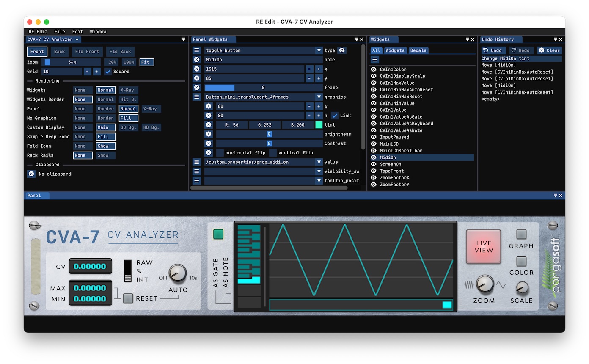
Task: Clear the clipboard with its X icon
Action: tap(31, 174)
